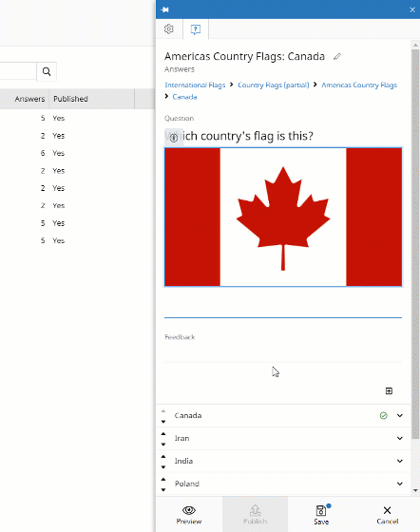Click the question text editor handle icon
Image resolution: width=420 pixels, height=532 pixels.
pos(174,138)
